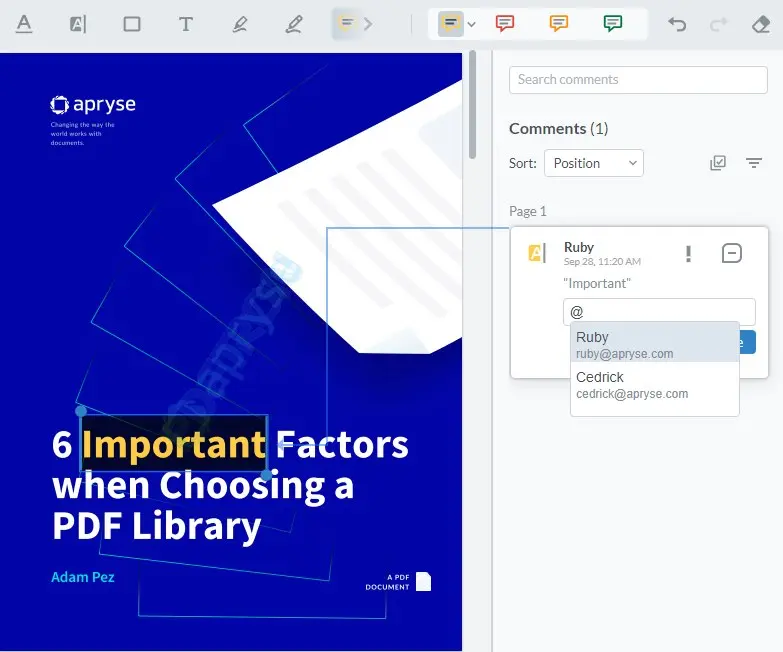Choose the green sticky note preset
783x652 pixels.
pyautogui.click(x=613, y=23)
